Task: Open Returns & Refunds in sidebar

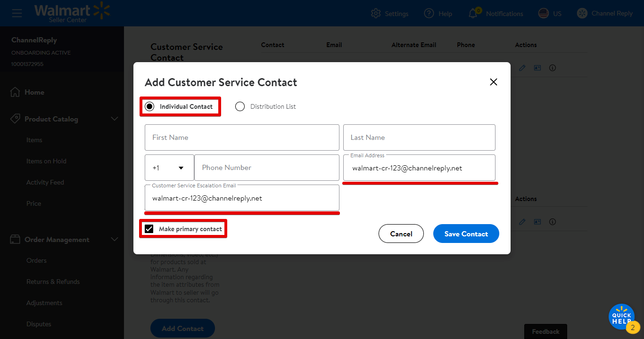Action: tap(53, 282)
